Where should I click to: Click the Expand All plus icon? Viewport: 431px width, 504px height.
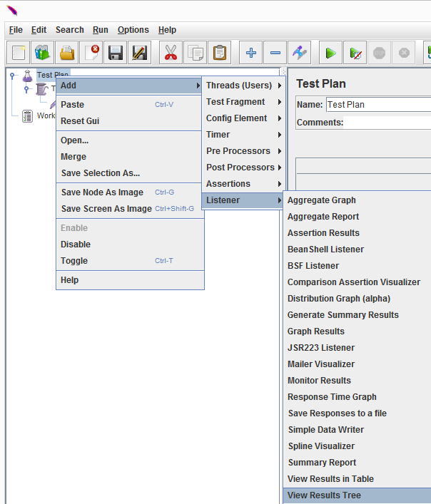(251, 52)
